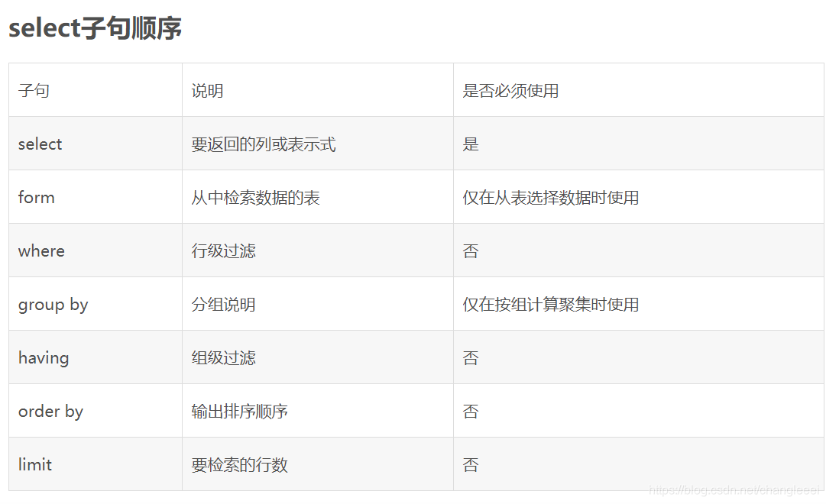Select the 'form' clause cell
Screen dimensions: 826x504
point(96,197)
